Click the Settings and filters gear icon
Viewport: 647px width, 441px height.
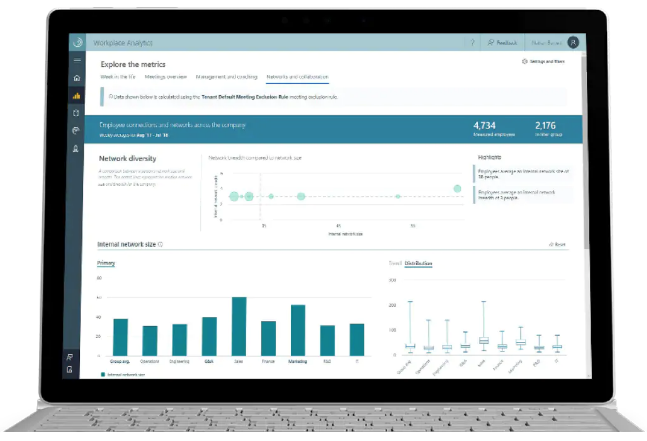click(x=525, y=61)
